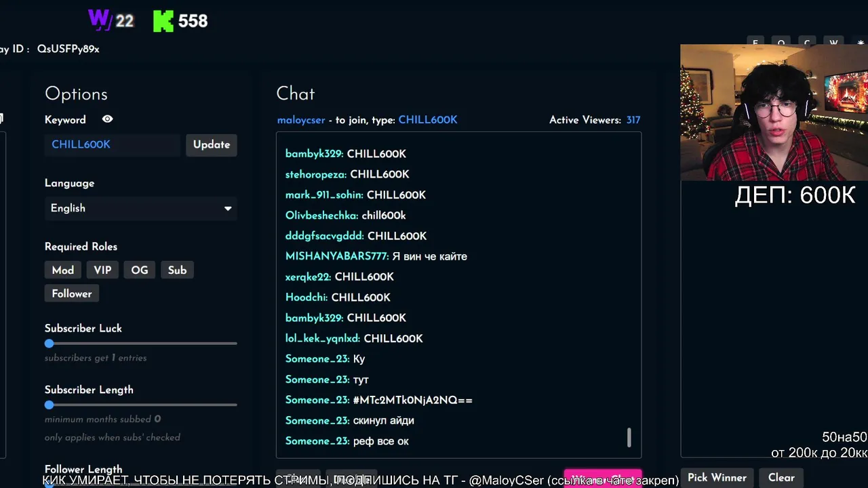Viewport: 868px width, 488px height.
Task: Click the chat panel scrollbar thumb
Action: (629, 438)
